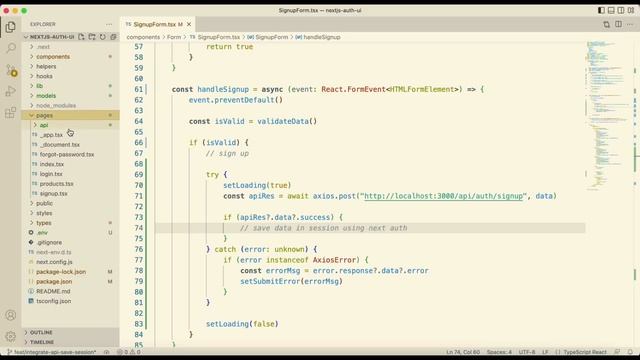Click errors and warnings count in status bar
This screenshot has width=640, height=360.
129,352
